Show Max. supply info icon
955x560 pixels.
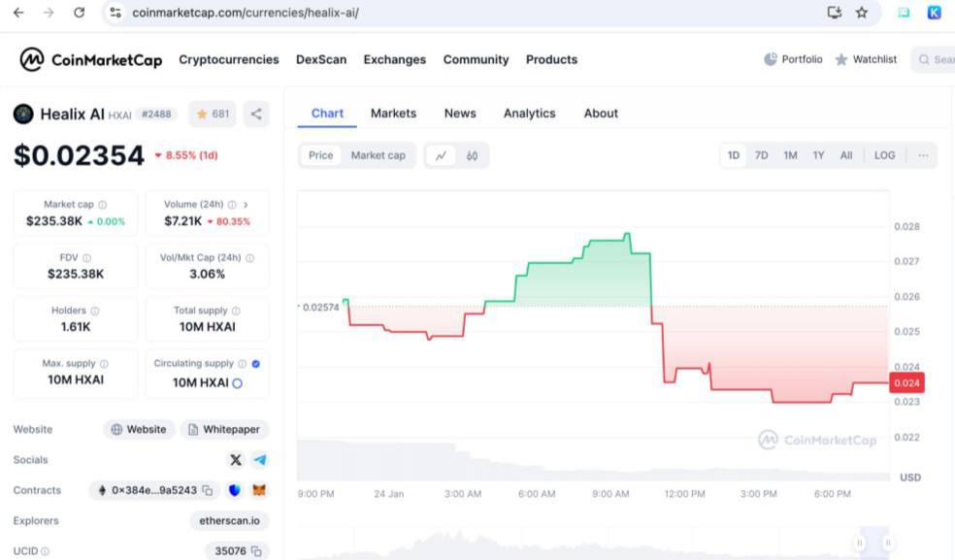point(104,364)
